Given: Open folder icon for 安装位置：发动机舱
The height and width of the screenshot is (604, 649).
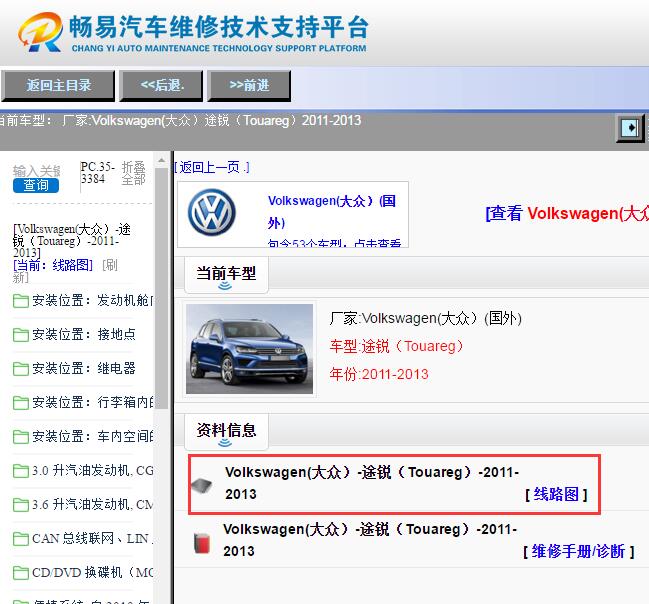Looking at the screenshot, I should [x=21, y=301].
